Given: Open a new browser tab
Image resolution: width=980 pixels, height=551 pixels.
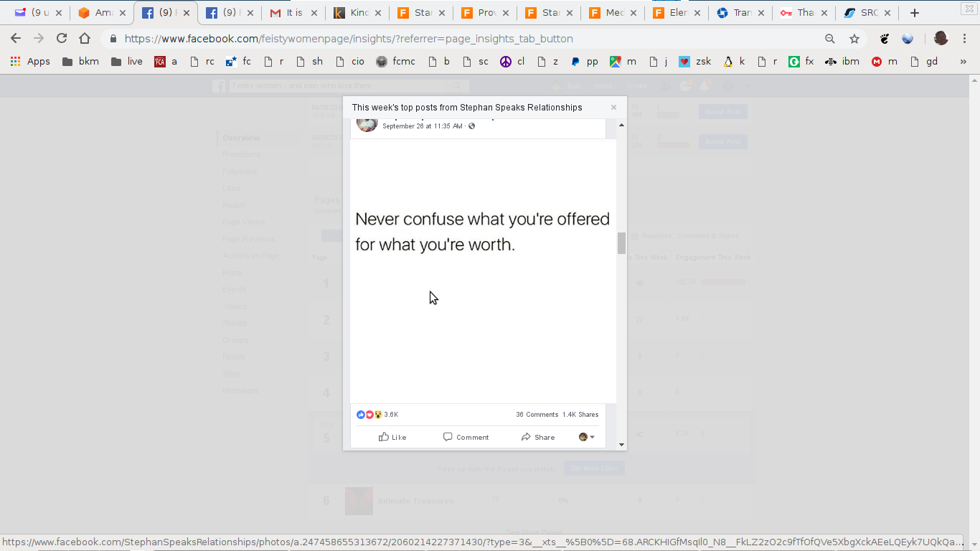Looking at the screenshot, I should point(914,13).
